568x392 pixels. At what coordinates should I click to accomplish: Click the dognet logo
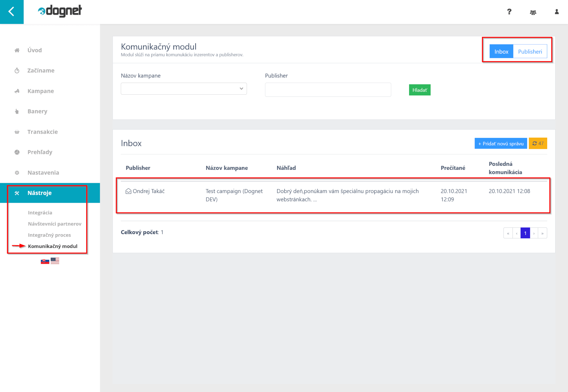60,11
